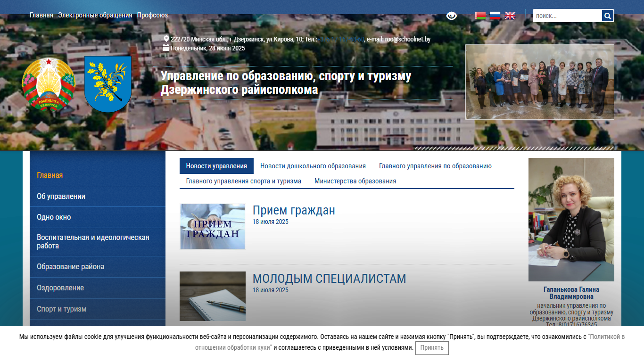Click the Прием граждан news thumbnail
This screenshot has width=644, height=362.
pyautogui.click(x=213, y=227)
